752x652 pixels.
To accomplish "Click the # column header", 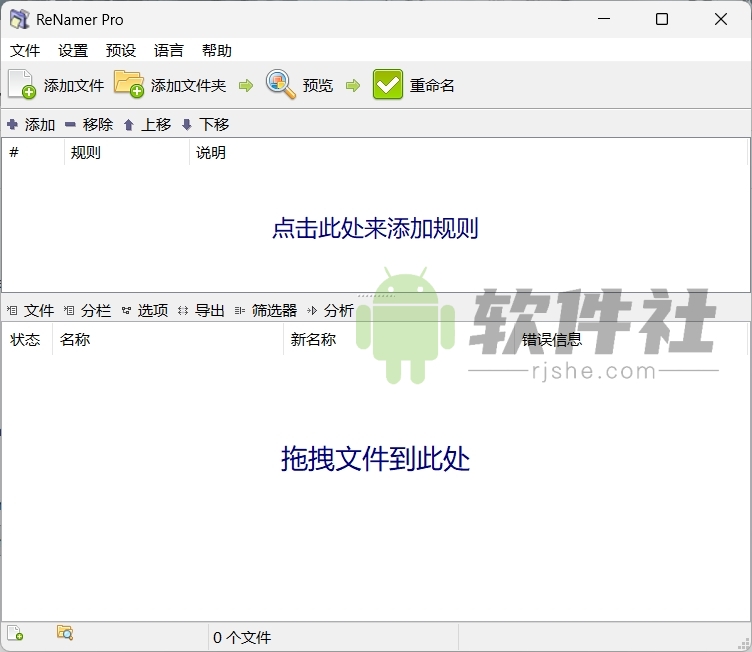I will 33,153.
